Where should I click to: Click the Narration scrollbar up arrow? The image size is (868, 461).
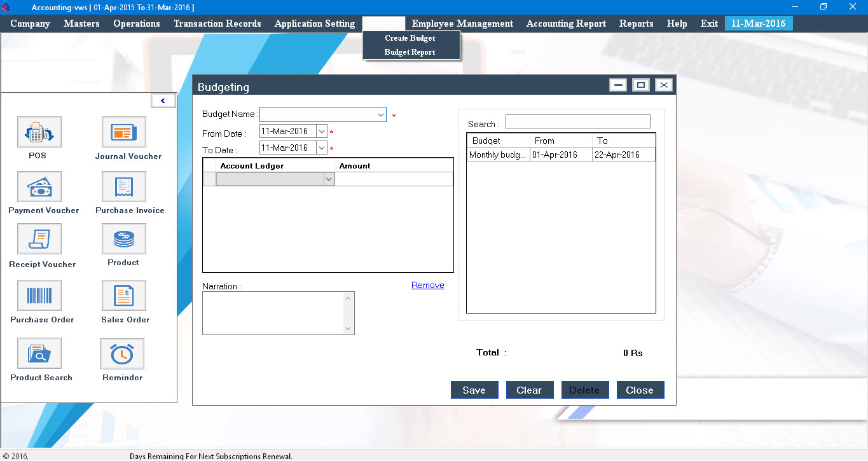tap(348, 298)
